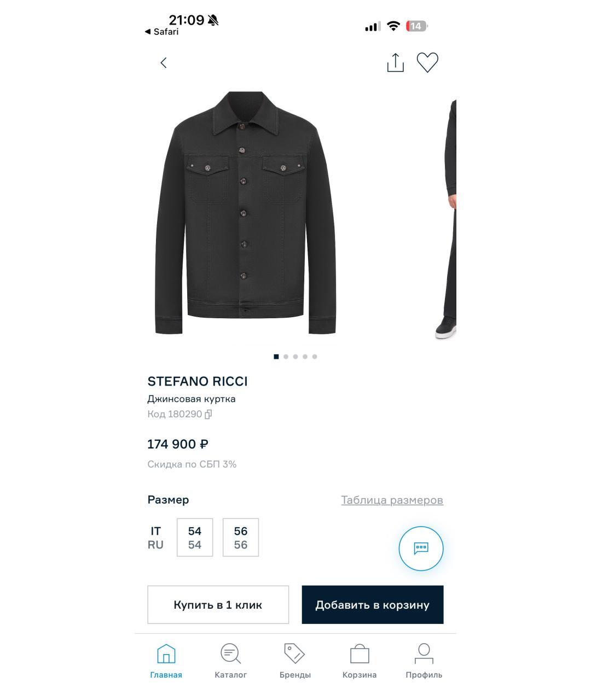Image resolution: width=591 pixels, height=700 pixels.
Task: Open the Профиль person icon
Action: (x=424, y=661)
